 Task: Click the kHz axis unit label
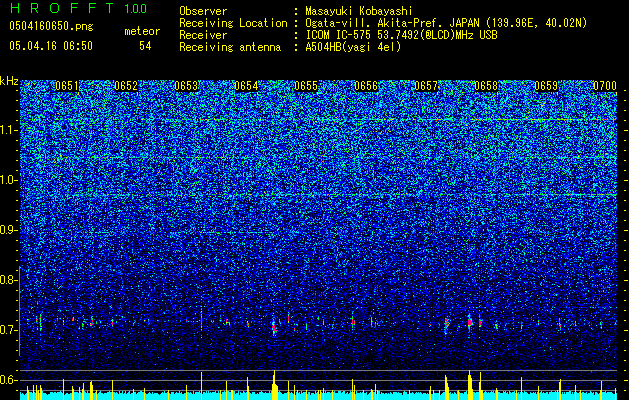(9, 81)
